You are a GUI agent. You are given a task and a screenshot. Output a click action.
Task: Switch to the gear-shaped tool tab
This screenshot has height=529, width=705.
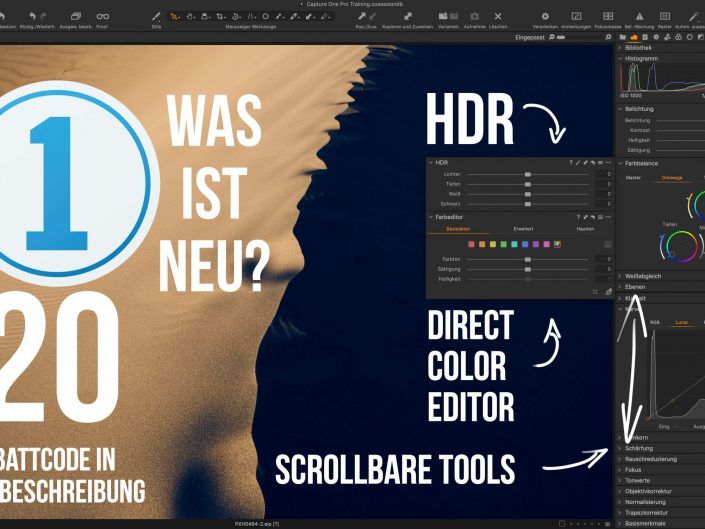pyautogui.click(x=656, y=37)
